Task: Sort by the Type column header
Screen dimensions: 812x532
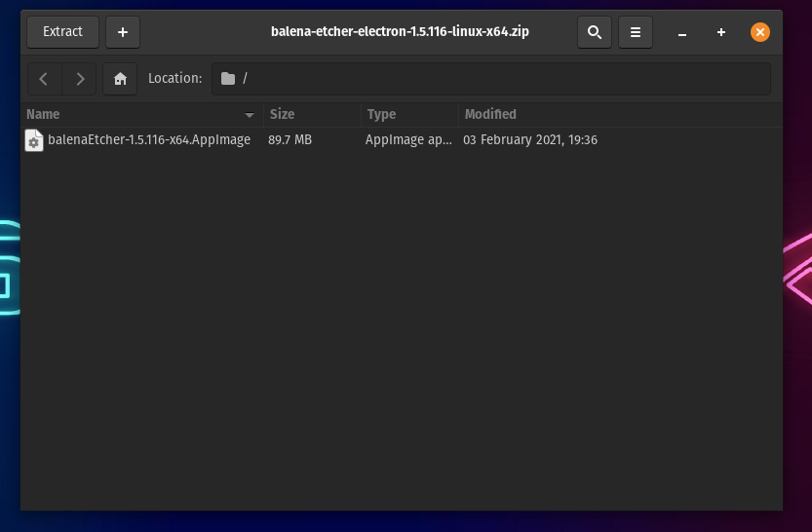Action: tap(409, 114)
